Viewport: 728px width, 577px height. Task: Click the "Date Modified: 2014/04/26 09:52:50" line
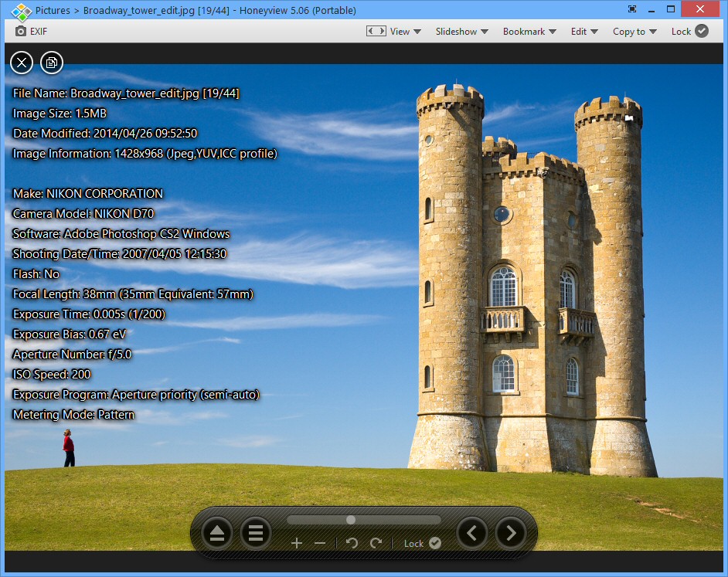click(x=105, y=133)
